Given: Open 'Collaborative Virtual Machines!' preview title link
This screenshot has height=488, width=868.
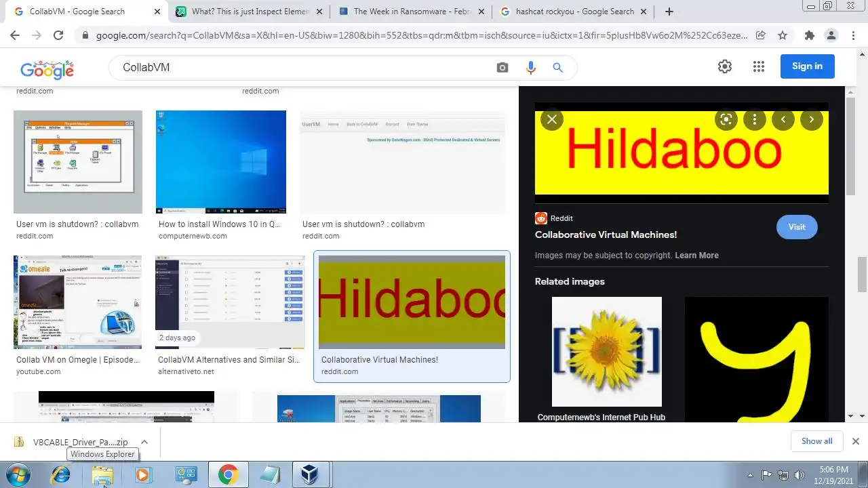Looking at the screenshot, I should tap(606, 235).
